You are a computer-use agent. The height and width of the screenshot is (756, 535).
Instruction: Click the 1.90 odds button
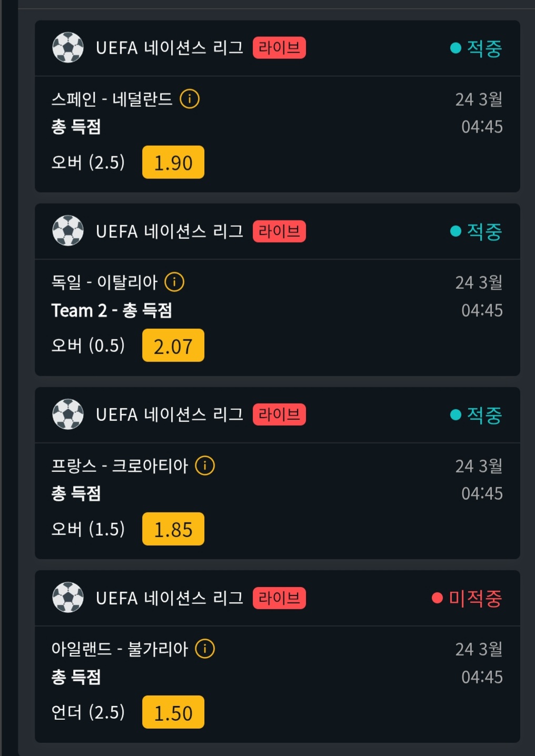click(x=173, y=163)
